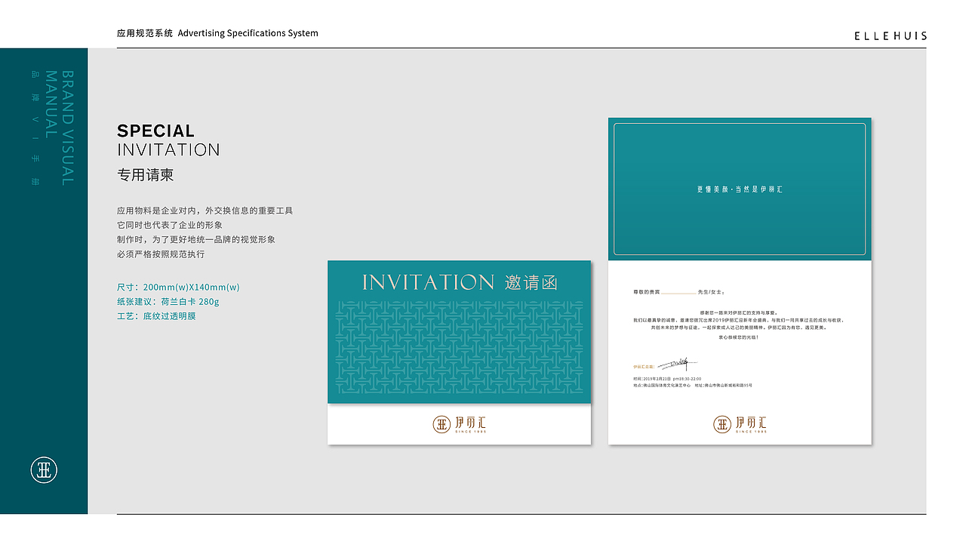Click the '伊丽汇总裁' signature label
This screenshot has height=560, width=966.
[x=644, y=367]
